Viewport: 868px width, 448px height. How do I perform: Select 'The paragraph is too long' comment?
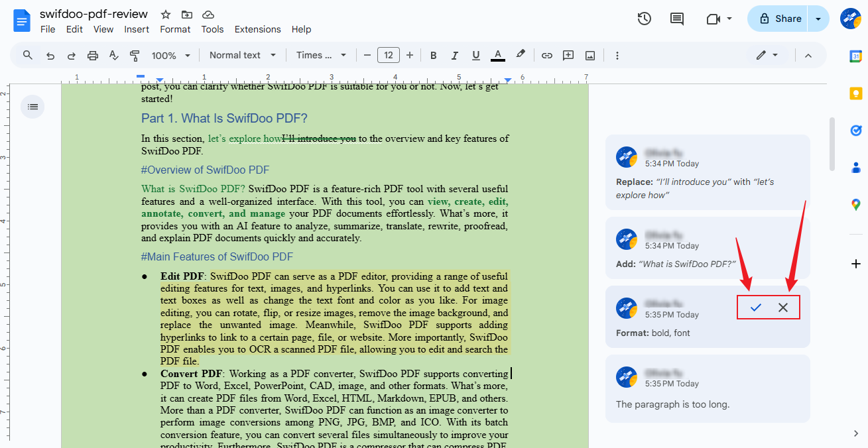(708, 388)
